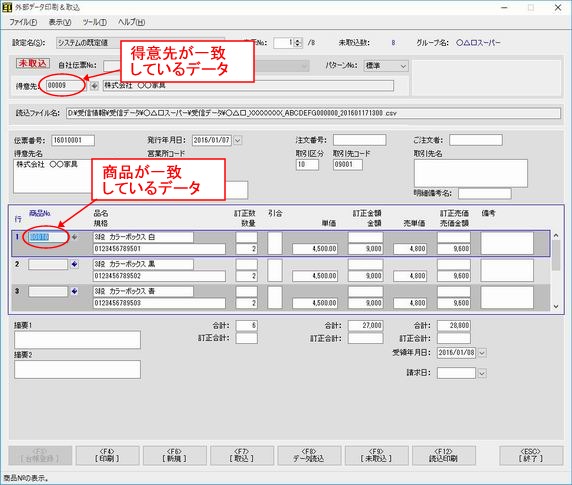Click the lookup icon on row 2 商品No.
The height and width of the screenshot is (485, 572).
[74, 264]
